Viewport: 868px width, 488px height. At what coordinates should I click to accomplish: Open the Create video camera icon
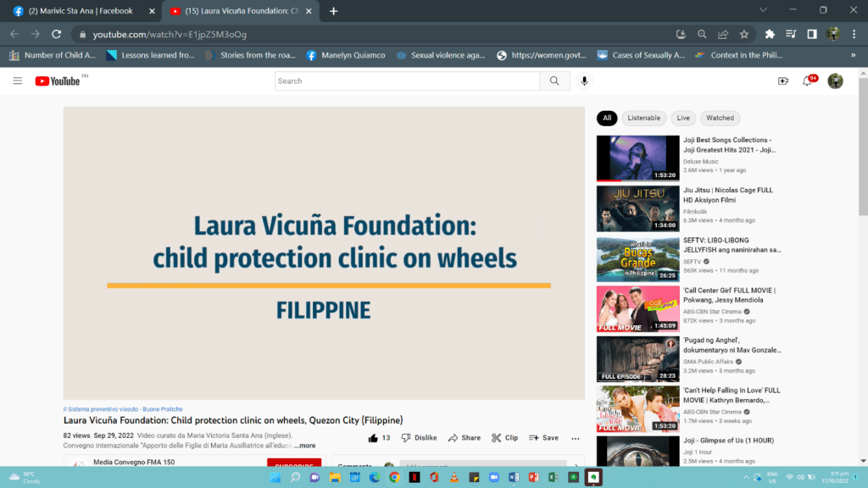tap(783, 80)
